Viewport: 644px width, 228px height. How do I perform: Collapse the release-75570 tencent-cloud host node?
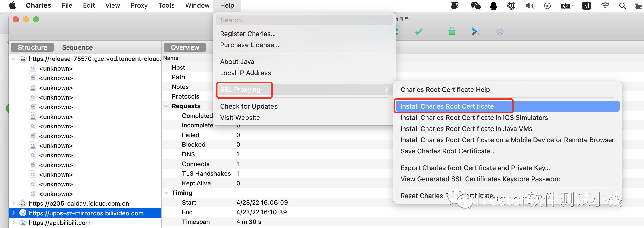13,59
